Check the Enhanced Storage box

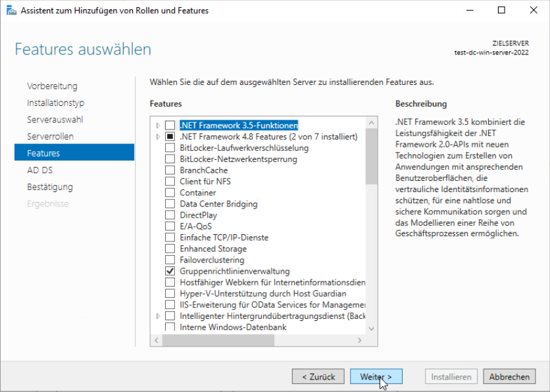coord(170,249)
